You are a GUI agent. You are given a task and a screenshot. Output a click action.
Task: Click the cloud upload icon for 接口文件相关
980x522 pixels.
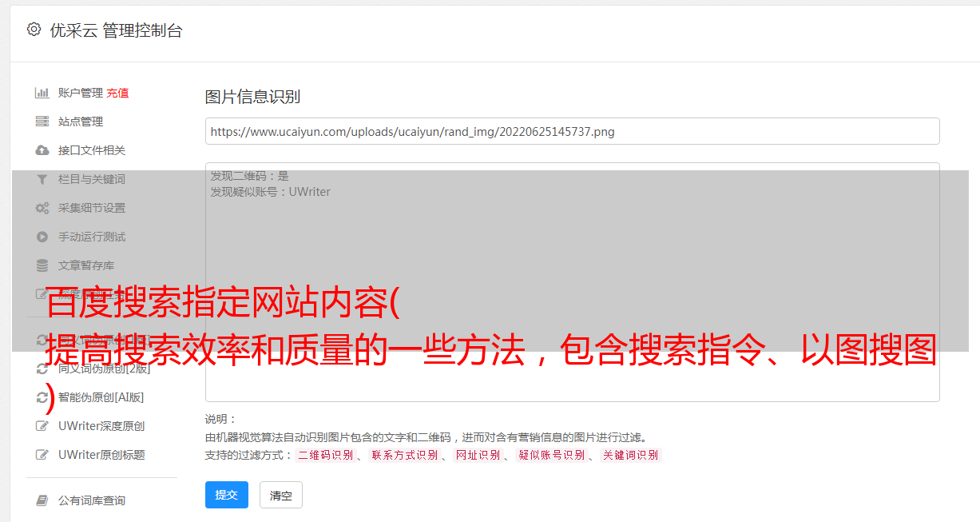42,150
